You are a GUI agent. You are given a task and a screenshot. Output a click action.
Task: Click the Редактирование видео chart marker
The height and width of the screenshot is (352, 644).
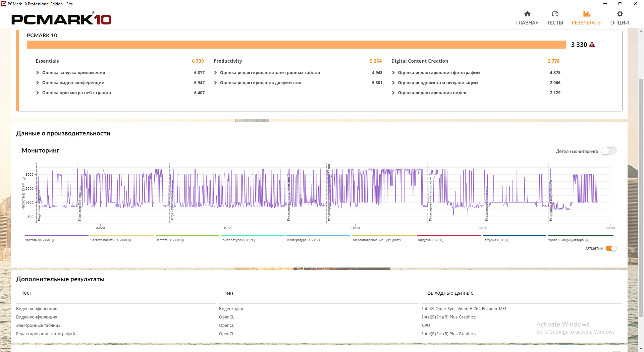coord(487,203)
